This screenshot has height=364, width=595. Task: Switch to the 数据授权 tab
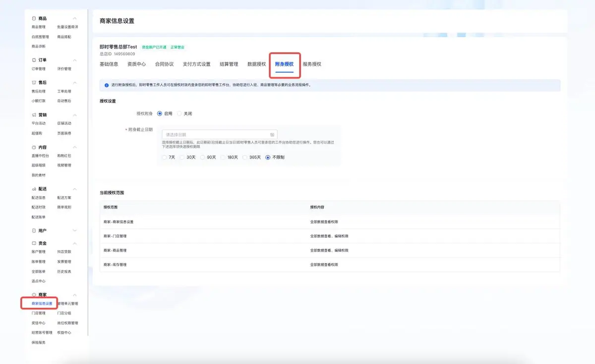pyautogui.click(x=257, y=64)
